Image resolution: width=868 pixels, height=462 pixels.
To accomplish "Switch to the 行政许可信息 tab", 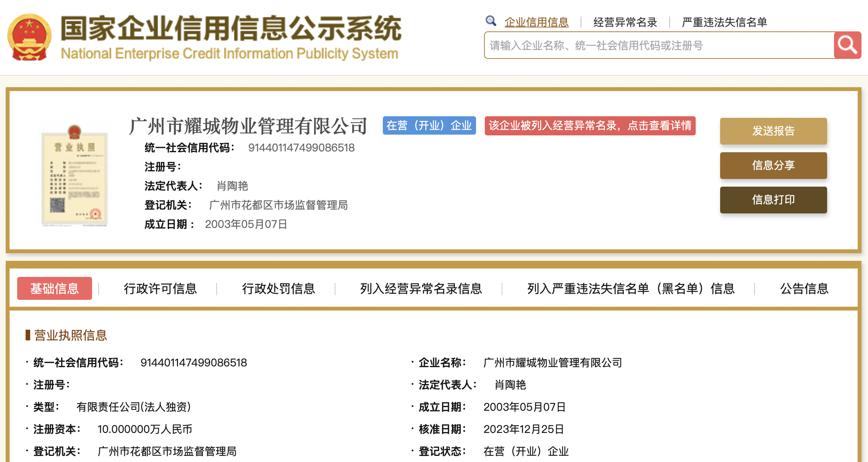I will (160, 288).
